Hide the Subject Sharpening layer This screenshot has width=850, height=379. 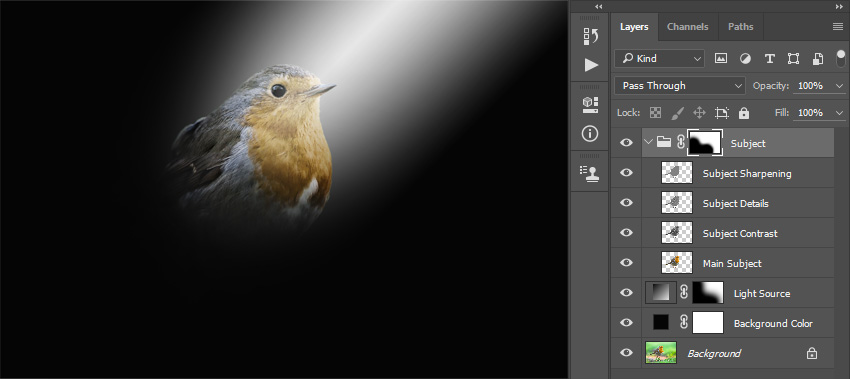click(x=626, y=172)
